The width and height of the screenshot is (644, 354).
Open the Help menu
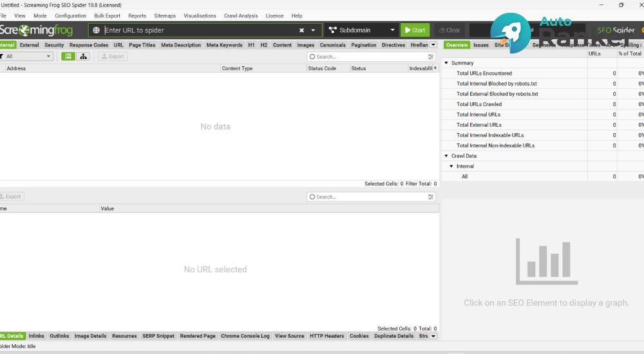coord(296,15)
